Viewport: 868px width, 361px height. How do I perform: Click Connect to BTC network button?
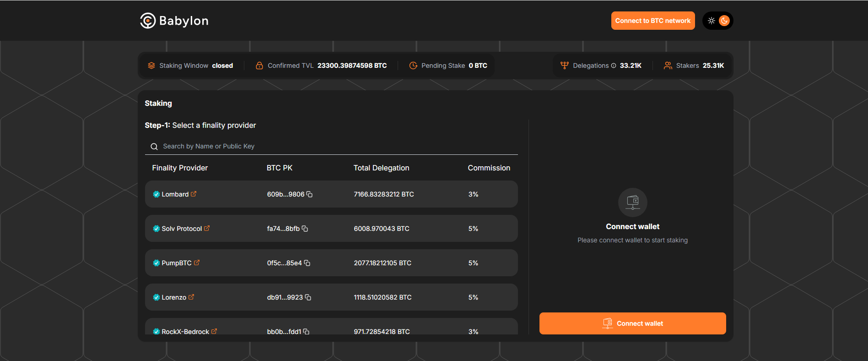pyautogui.click(x=653, y=21)
